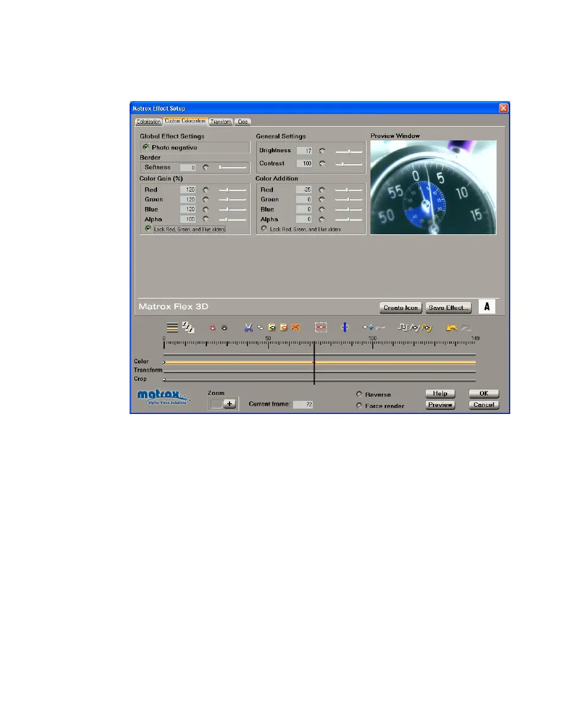Click the Color Gain Green rotary knob
This screenshot has width=578, height=728.
coord(206,199)
